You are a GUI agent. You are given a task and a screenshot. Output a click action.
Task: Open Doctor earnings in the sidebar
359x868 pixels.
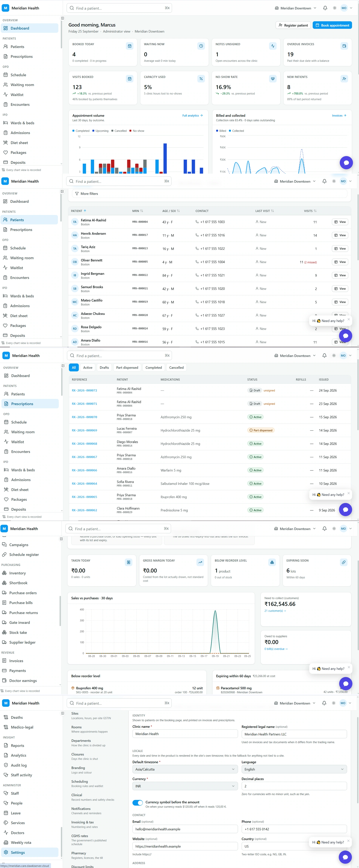[23, 680]
